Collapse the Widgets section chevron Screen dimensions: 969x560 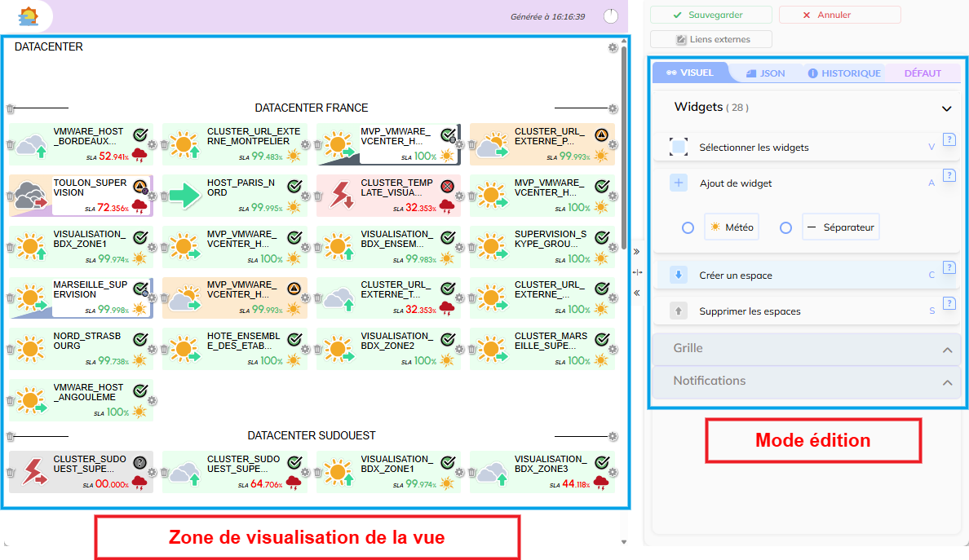tap(946, 108)
